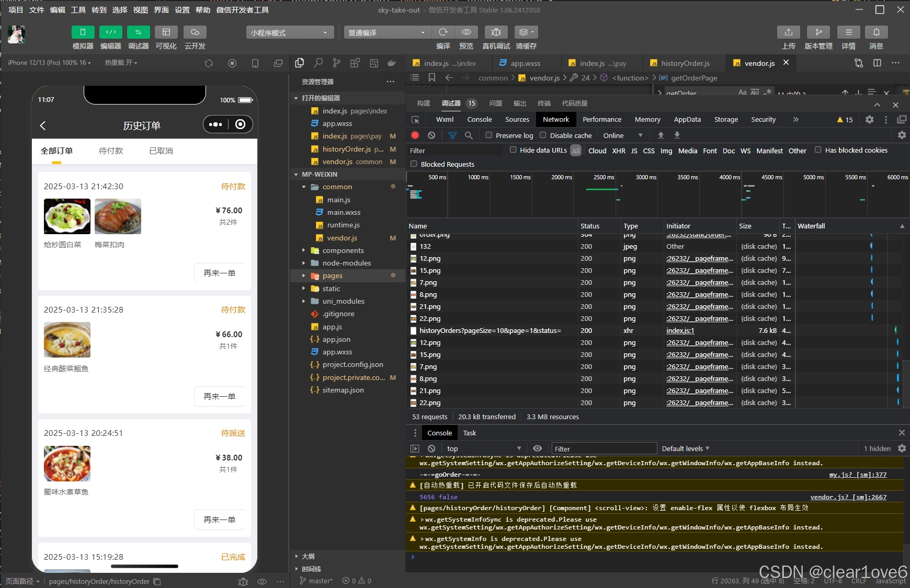Toggle the editor panel button
910x588 pixels.
click(110, 32)
